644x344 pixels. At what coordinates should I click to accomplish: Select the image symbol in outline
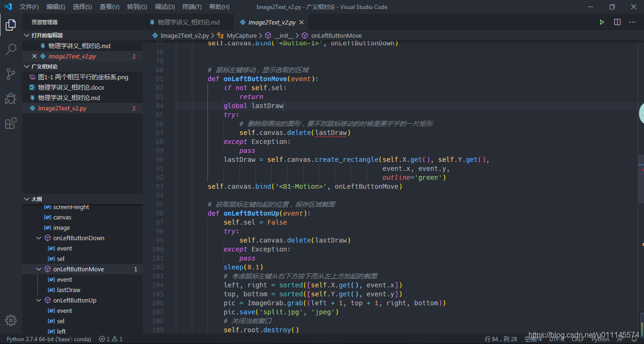(83, 228)
